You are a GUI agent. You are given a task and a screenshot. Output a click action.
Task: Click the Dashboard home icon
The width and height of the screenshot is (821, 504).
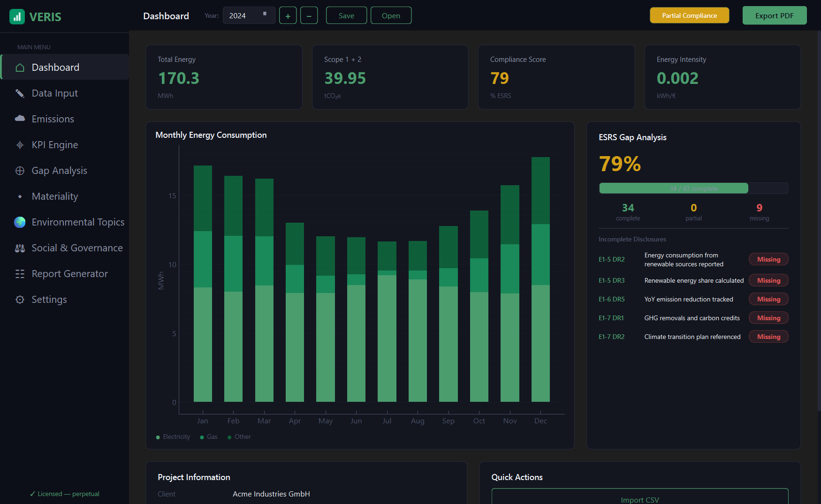click(x=20, y=68)
